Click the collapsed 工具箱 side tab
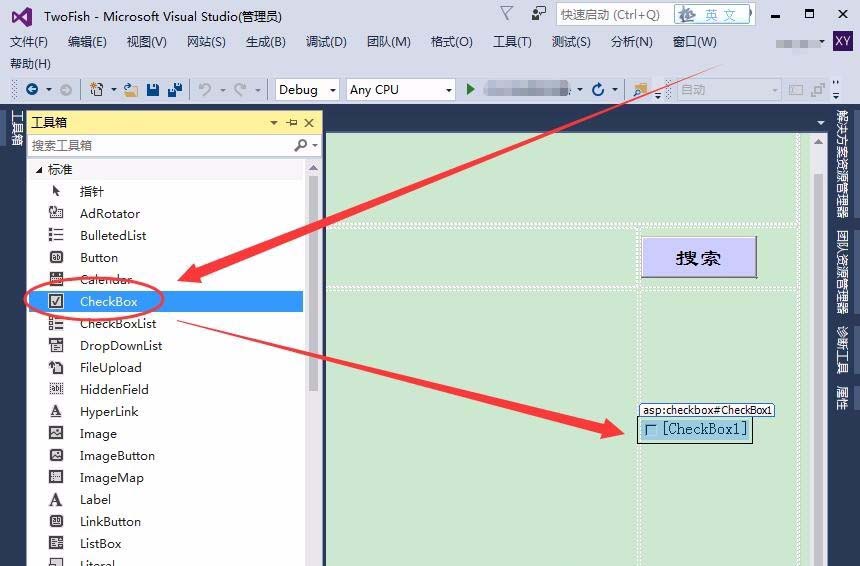Image resolution: width=860 pixels, height=566 pixels. click(x=17, y=128)
